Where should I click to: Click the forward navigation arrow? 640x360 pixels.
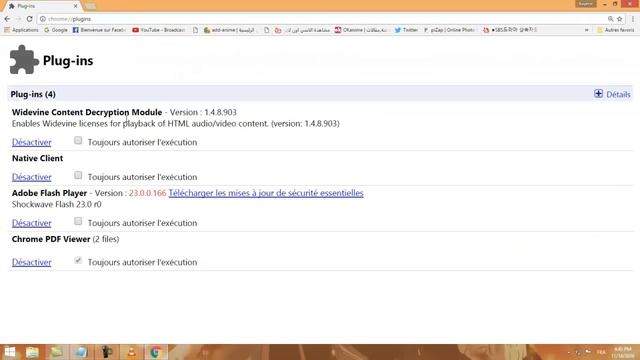18,19
